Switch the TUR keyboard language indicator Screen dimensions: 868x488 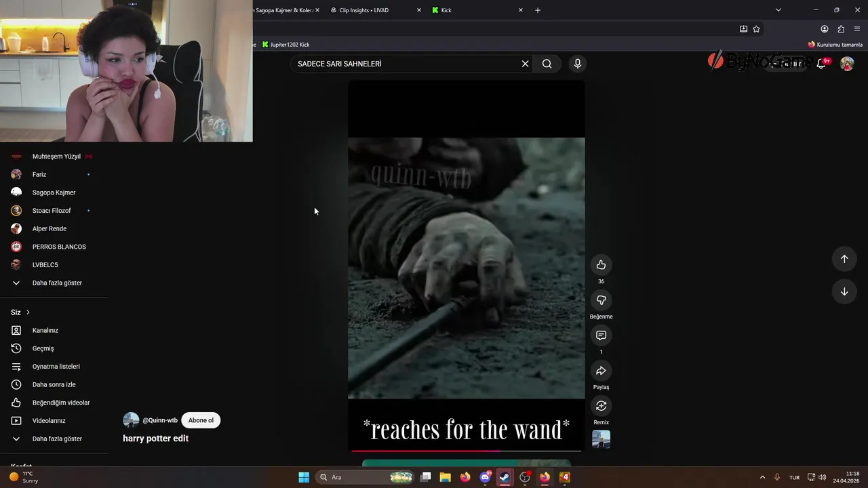click(x=794, y=477)
